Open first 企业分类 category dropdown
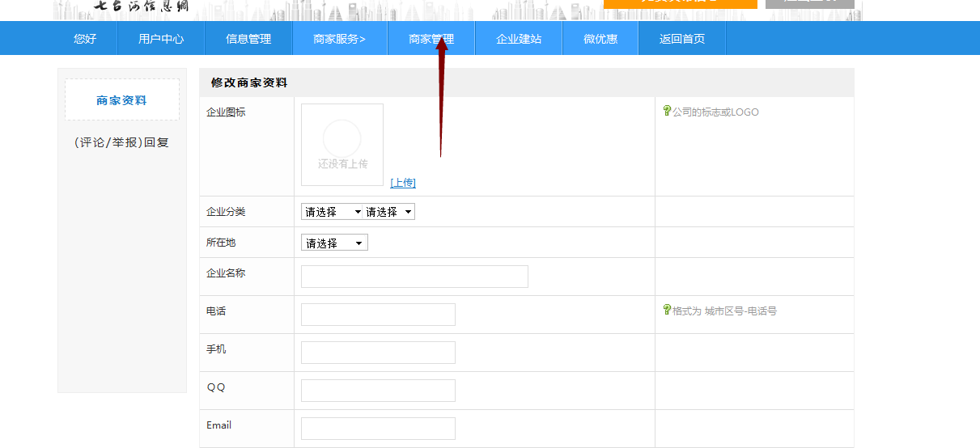980x448 pixels. (x=332, y=212)
